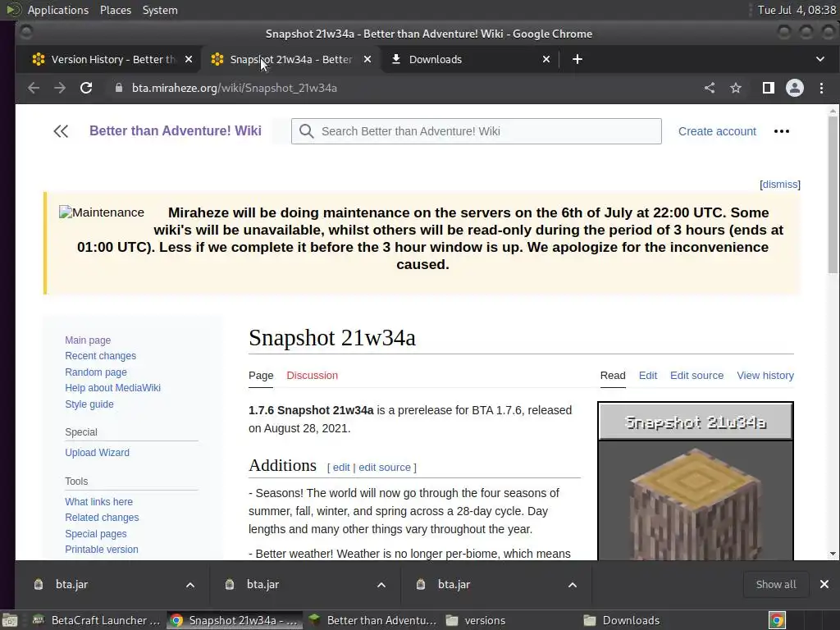
Task: Edit source of Additions section
Action: [x=385, y=467]
